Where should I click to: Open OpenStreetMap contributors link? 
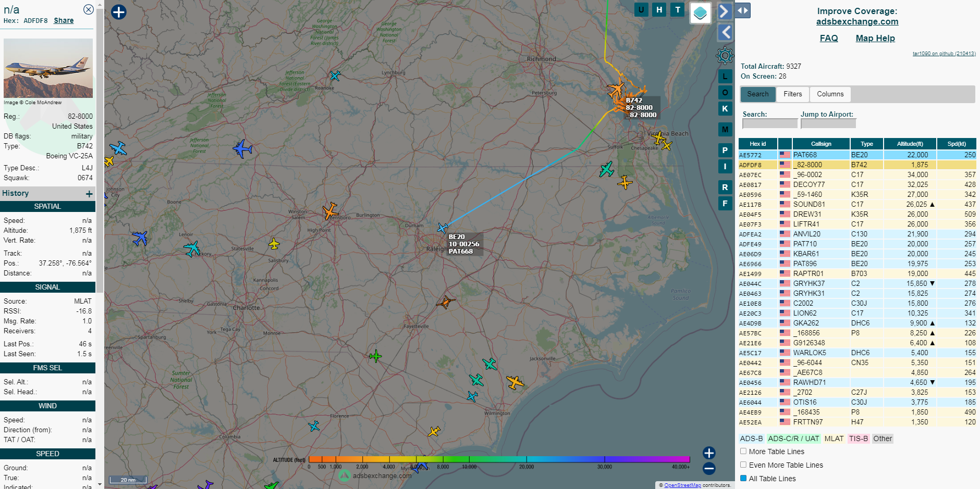(x=682, y=485)
